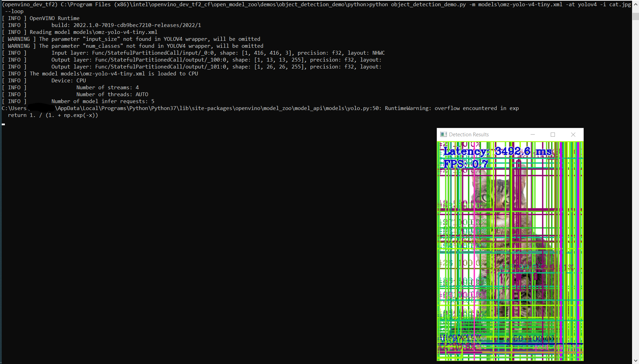Screen dimensions: 639x364
Task: Click the Detection Results window icon
Action: tap(443, 134)
